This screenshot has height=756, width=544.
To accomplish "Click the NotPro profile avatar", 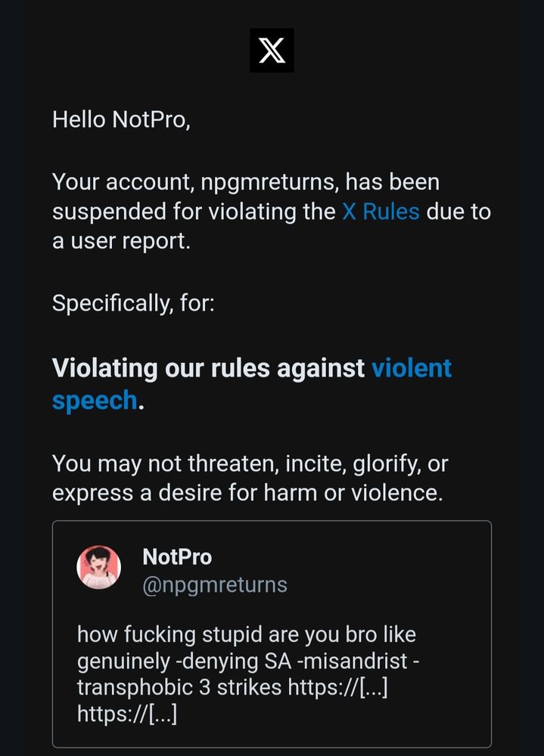I will tap(98, 567).
